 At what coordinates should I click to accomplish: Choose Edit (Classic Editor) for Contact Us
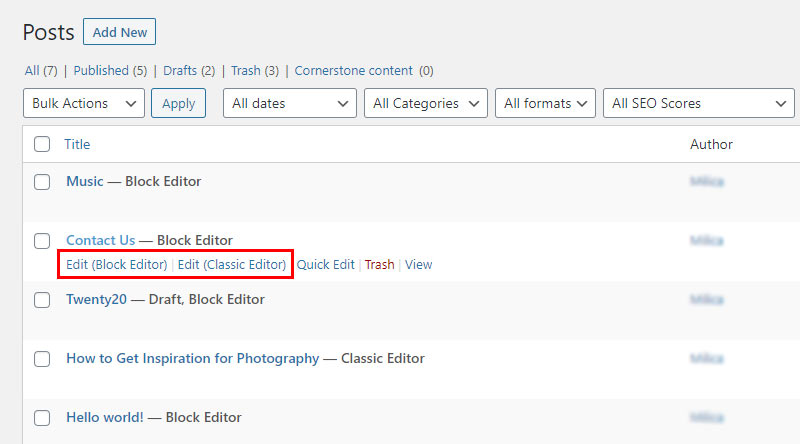pos(232,264)
